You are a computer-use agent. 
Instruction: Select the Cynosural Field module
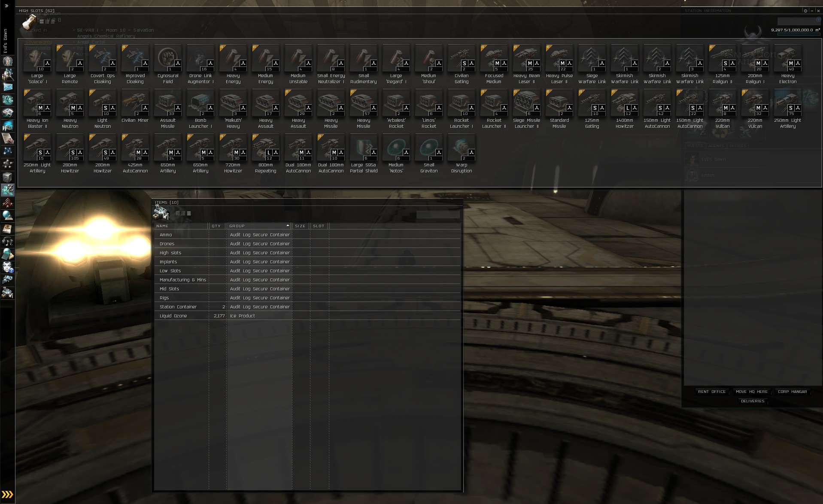(x=168, y=64)
